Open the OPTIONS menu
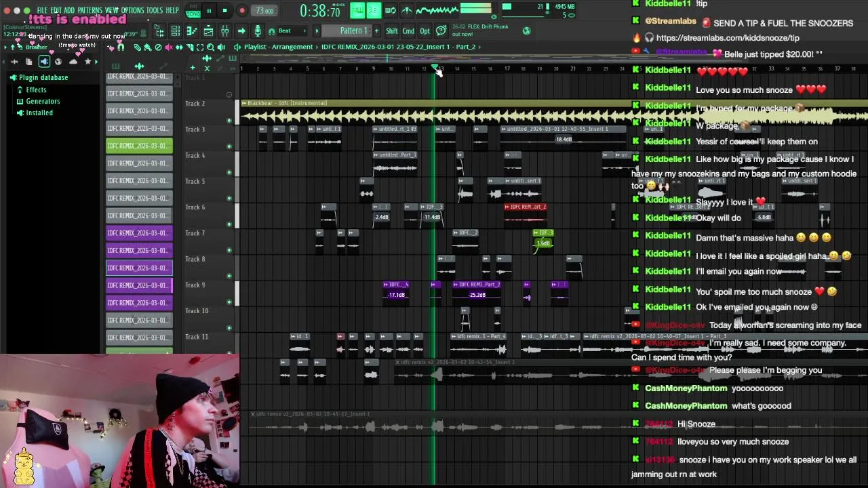The image size is (868, 488). 133,11
